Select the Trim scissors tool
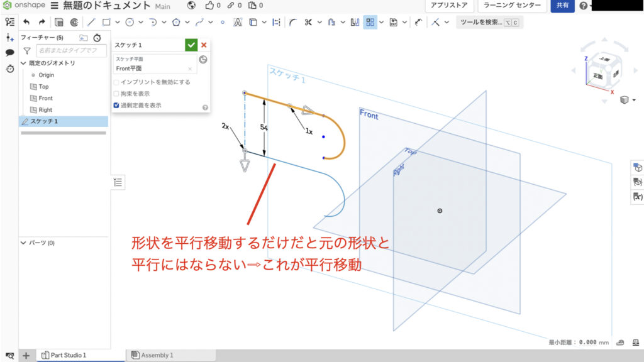The image size is (644, 362). 308,22
